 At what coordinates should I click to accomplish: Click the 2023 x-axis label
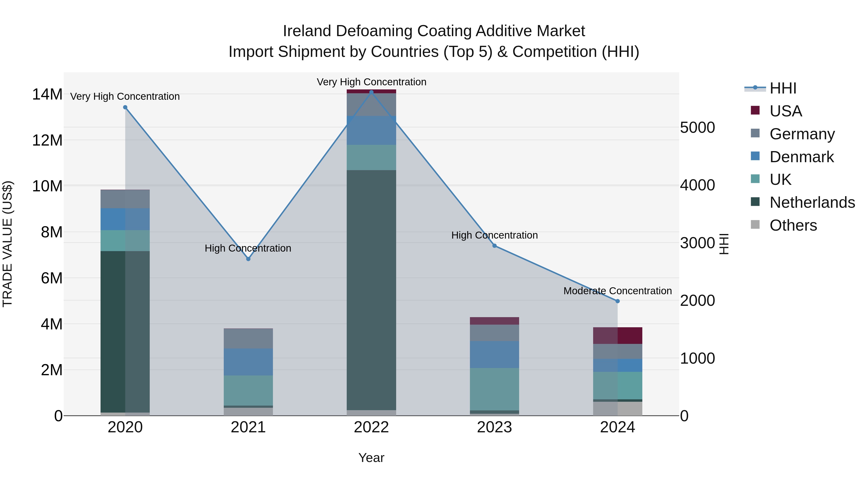coord(494,427)
